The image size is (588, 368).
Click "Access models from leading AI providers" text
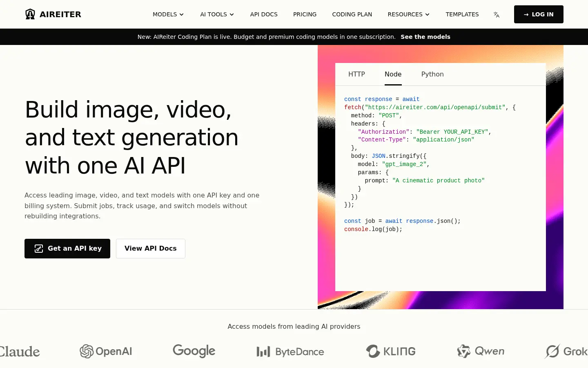coord(294,326)
